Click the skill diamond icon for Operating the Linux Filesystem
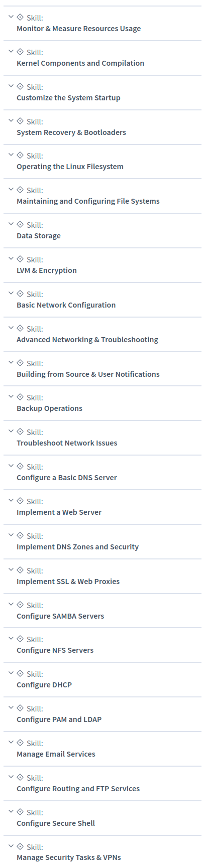This screenshot has height=868, width=206. (20, 155)
